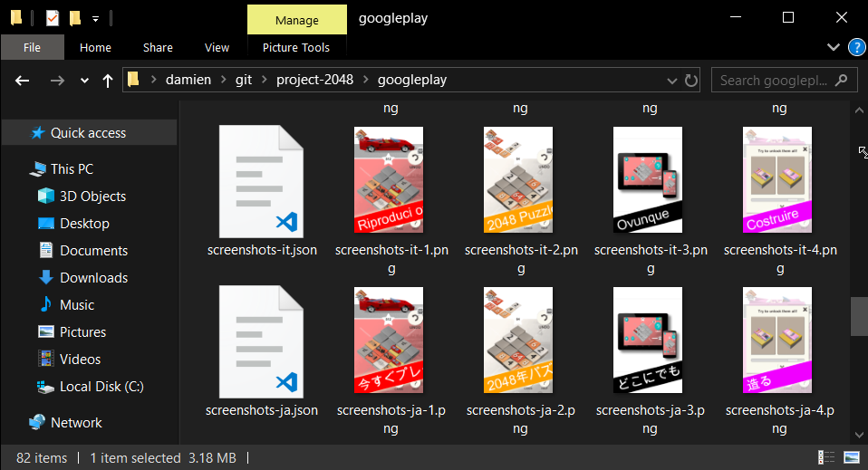868x470 pixels.
Task: Click the folder icon in title bar
Action: tap(16, 18)
